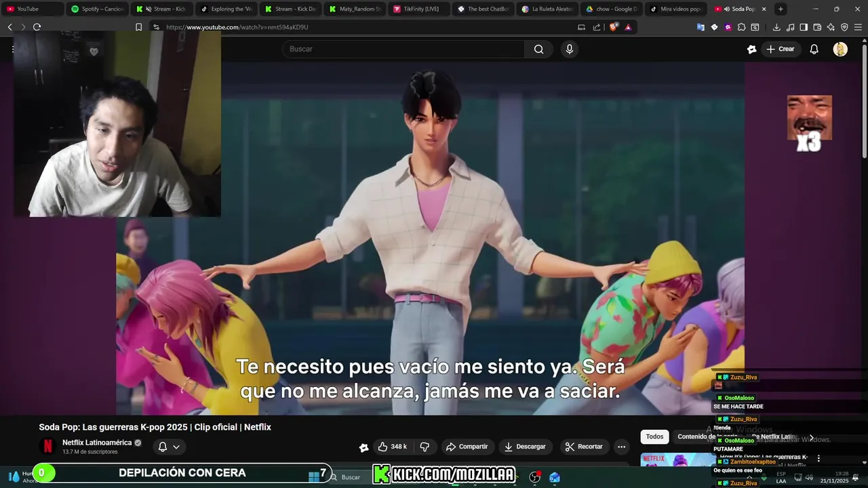
Task: Open Netflix Latinoamérica channel link
Action: tap(97, 443)
